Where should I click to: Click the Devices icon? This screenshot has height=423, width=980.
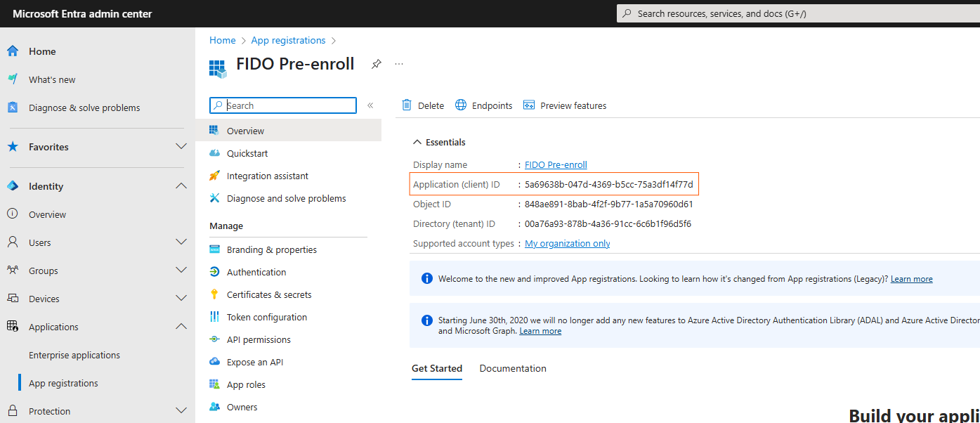[12, 299]
